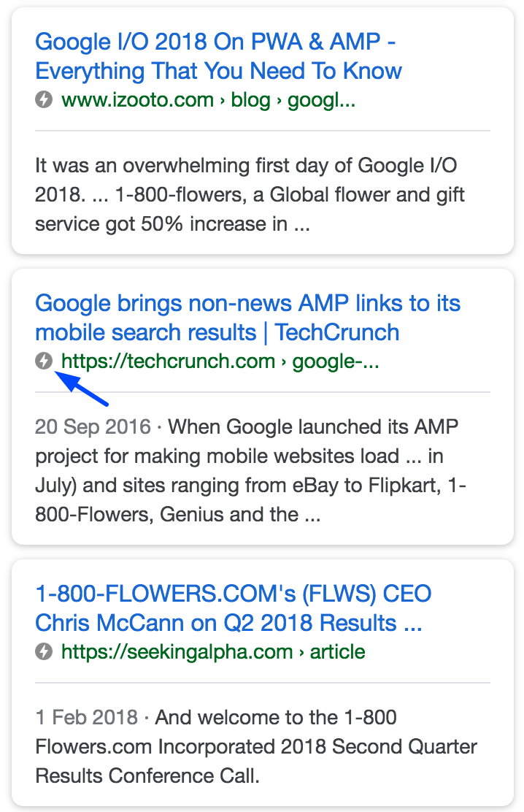Image resolution: width=524 pixels, height=812 pixels.
Task: Click the '1 Feb 2018' date label
Action: point(86,718)
